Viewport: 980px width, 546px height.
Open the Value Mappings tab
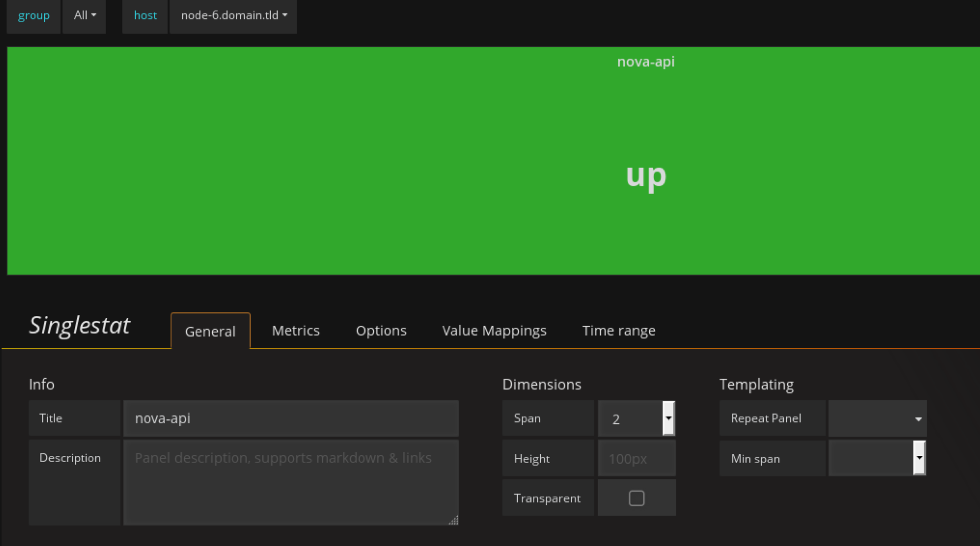tap(494, 331)
